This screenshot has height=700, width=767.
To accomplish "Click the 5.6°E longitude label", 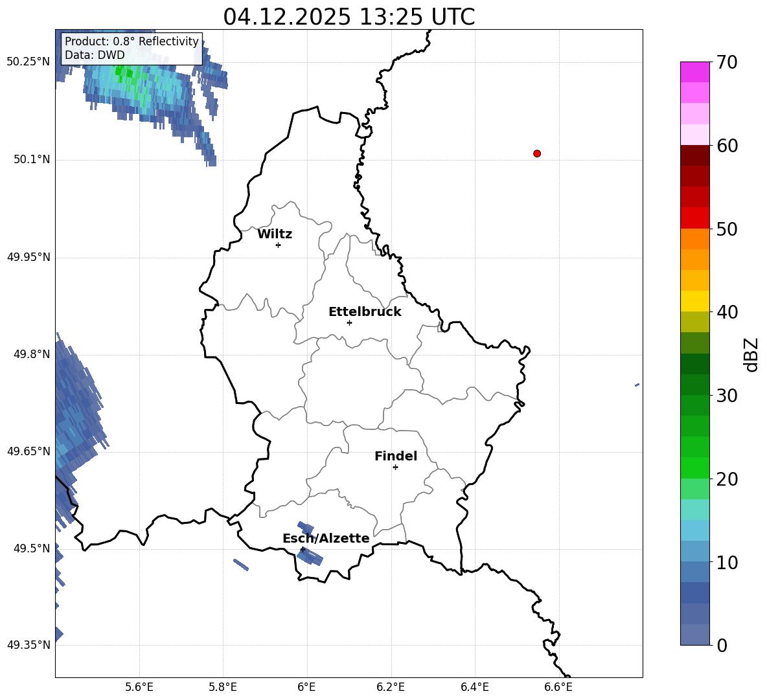I will pyautogui.click(x=139, y=687).
